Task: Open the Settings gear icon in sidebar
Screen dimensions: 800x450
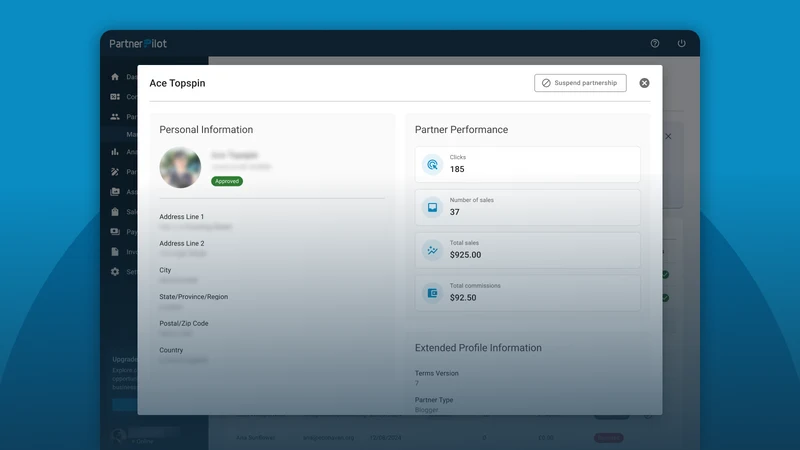Action: [115, 271]
